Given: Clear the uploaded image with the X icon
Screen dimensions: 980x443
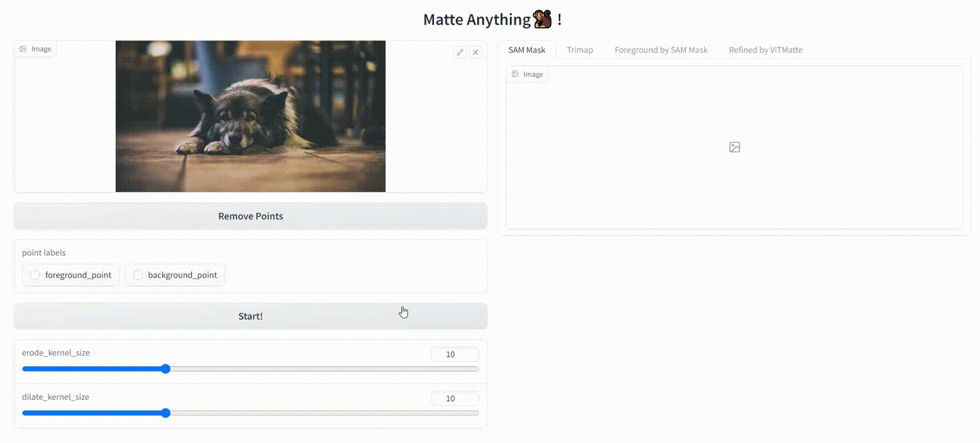Looking at the screenshot, I should 476,52.
